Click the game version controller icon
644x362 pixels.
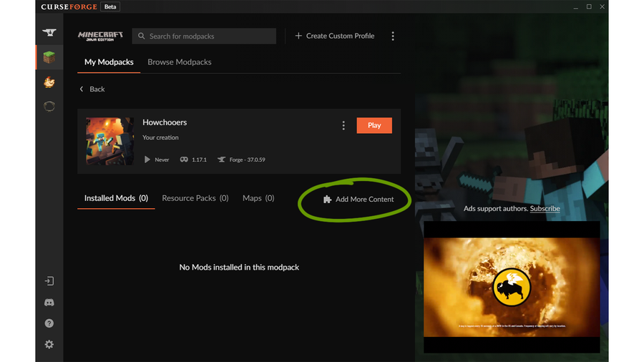point(184,160)
